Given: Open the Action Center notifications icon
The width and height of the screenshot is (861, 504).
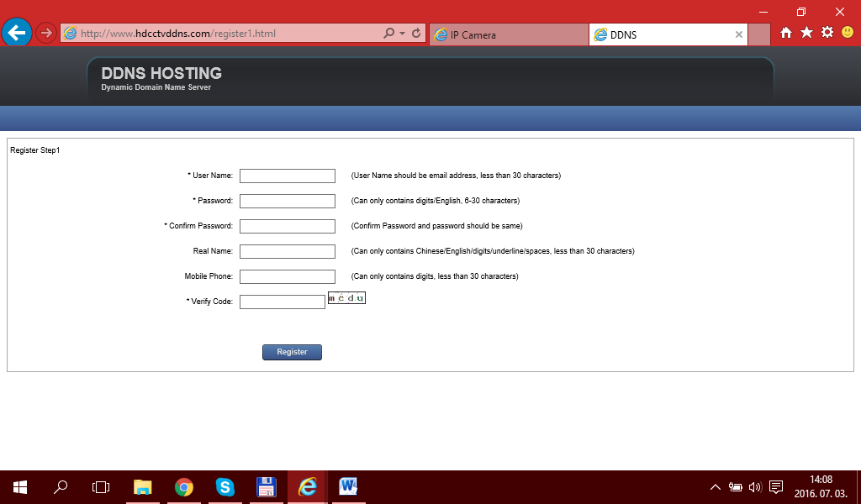Looking at the screenshot, I should click(x=776, y=487).
